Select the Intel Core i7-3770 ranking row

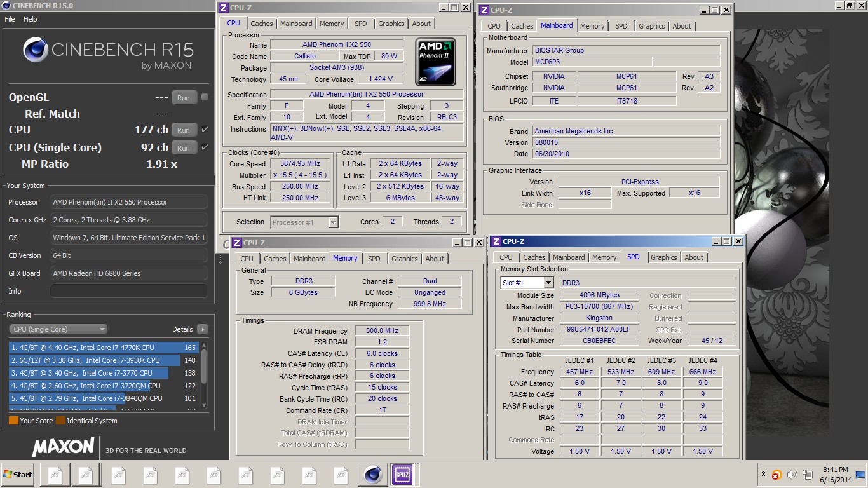click(x=104, y=373)
